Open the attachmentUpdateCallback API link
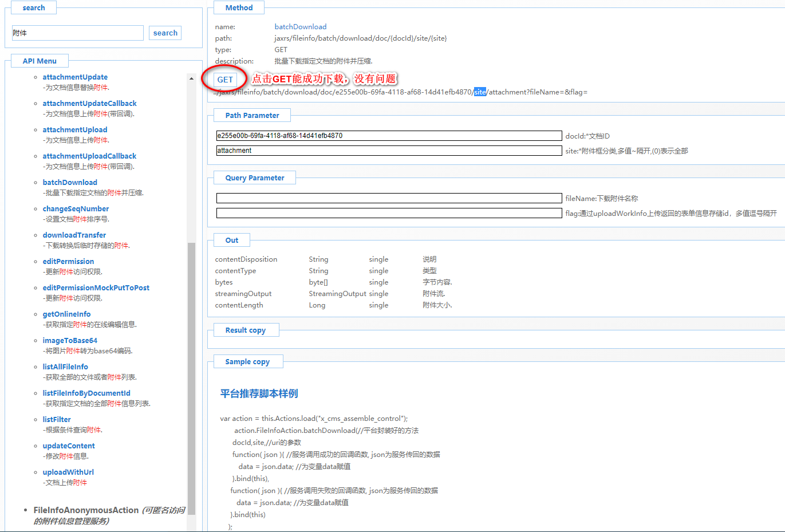This screenshot has height=532, width=785. (x=89, y=104)
